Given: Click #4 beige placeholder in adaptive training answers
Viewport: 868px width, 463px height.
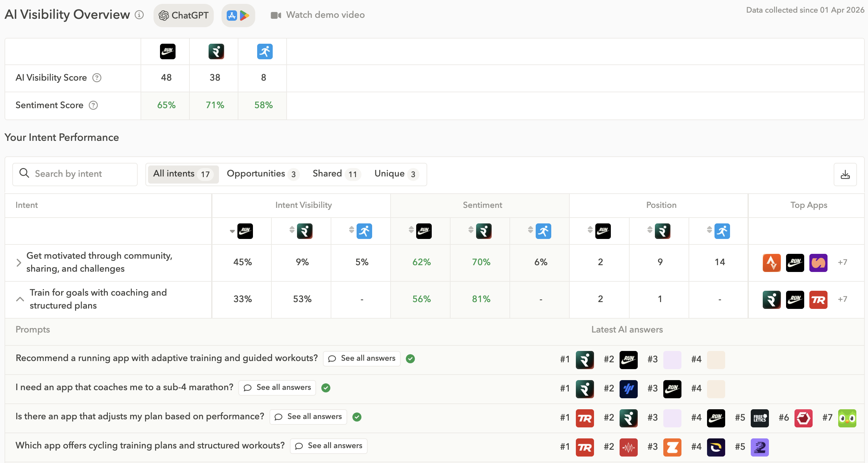Looking at the screenshot, I should click(x=716, y=360).
